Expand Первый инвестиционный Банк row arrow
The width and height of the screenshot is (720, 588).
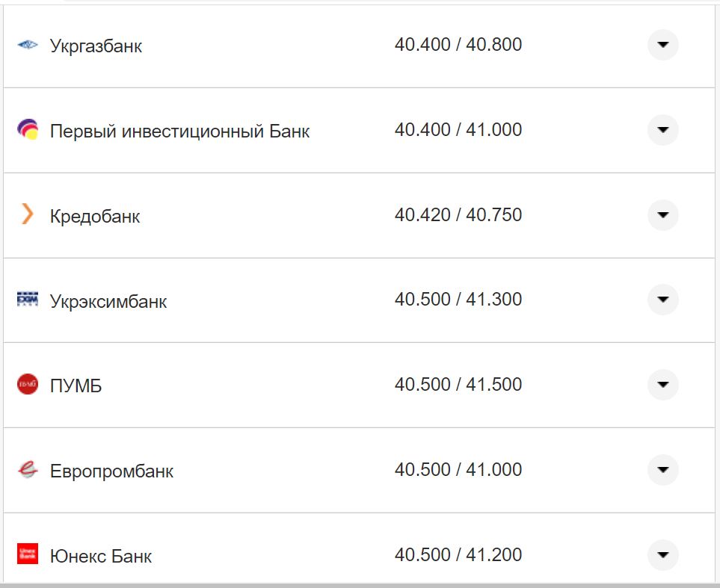(x=662, y=130)
